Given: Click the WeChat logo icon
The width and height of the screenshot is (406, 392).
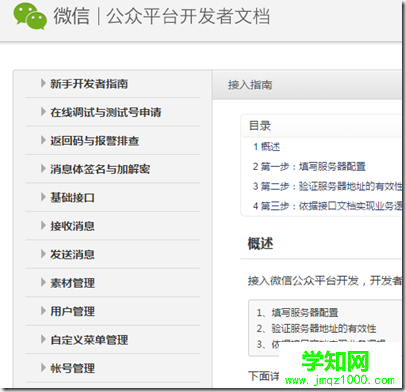Looking at the screenshot, I should 30,16.
